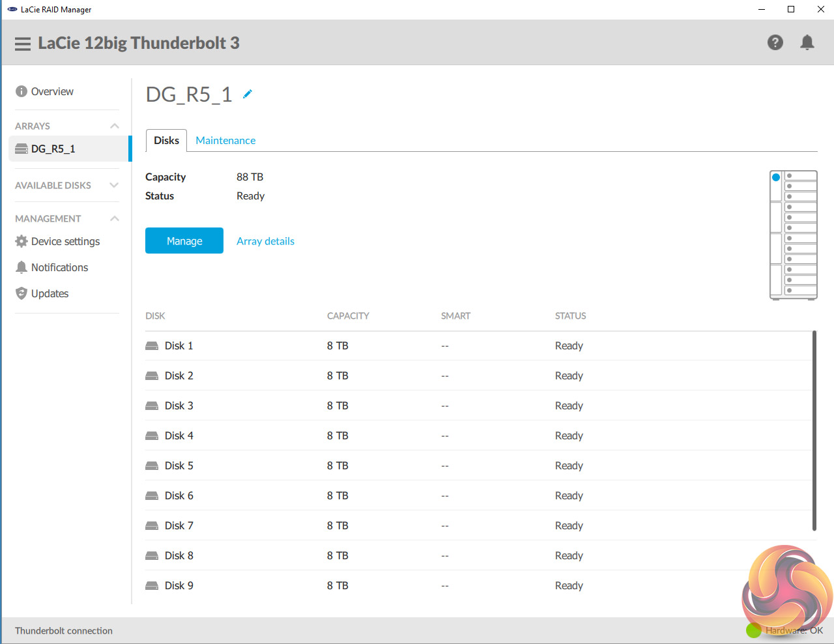Select the Disk 2 row label
834x644 pixels.
[x=179, y=375]
